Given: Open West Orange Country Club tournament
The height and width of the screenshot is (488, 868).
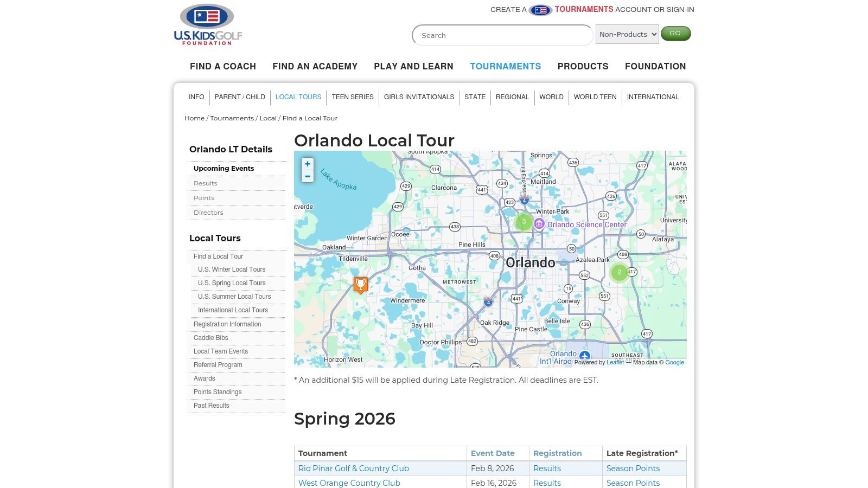Looking at the screenshot, I should coord(349,483).
